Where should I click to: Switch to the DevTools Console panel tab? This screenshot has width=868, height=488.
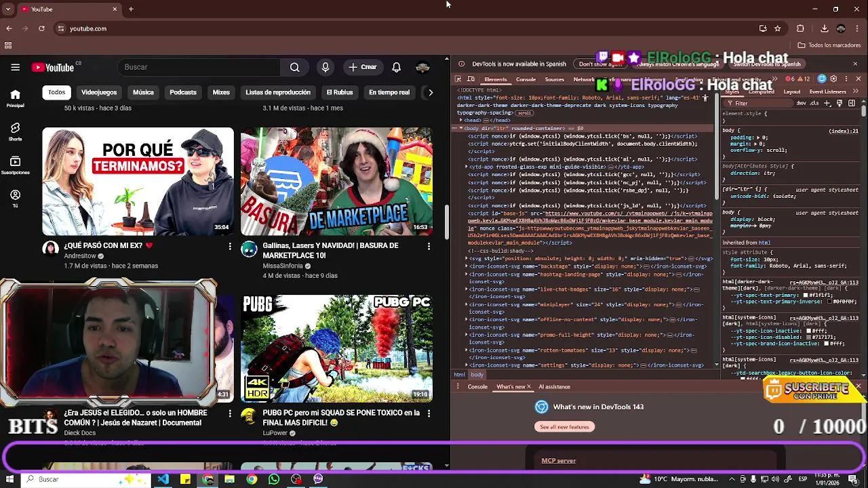point(526,79)
